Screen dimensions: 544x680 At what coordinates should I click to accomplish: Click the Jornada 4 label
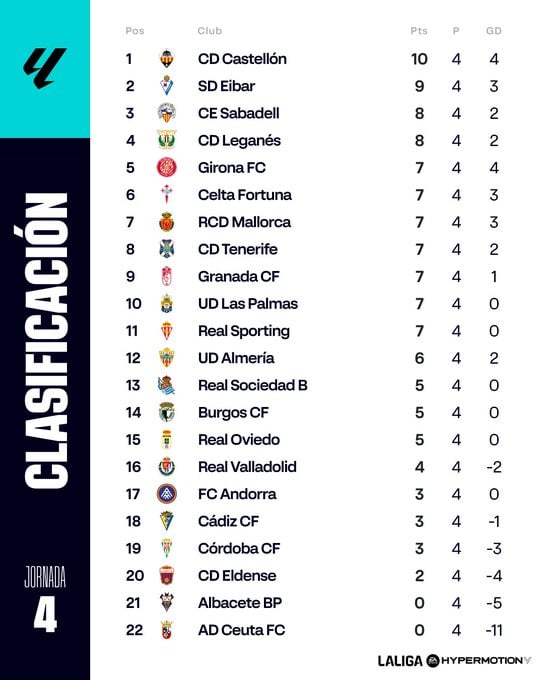click(x=45, y=599)
